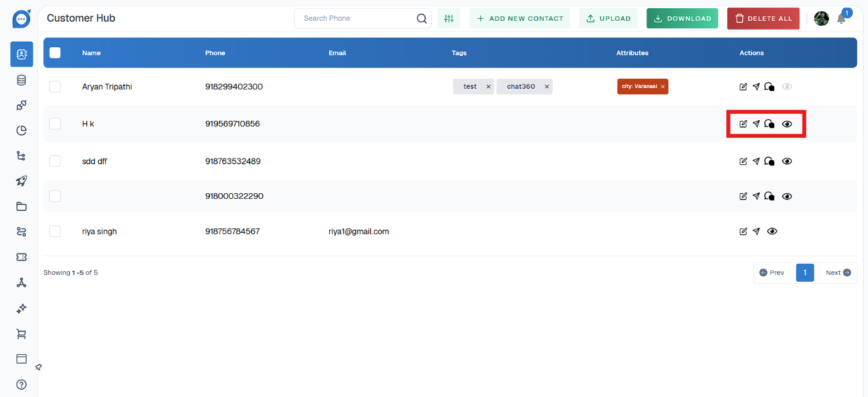Click edit icon for riya singh
This screenshot has height=397, width=868.
click(x=743, y=232)
